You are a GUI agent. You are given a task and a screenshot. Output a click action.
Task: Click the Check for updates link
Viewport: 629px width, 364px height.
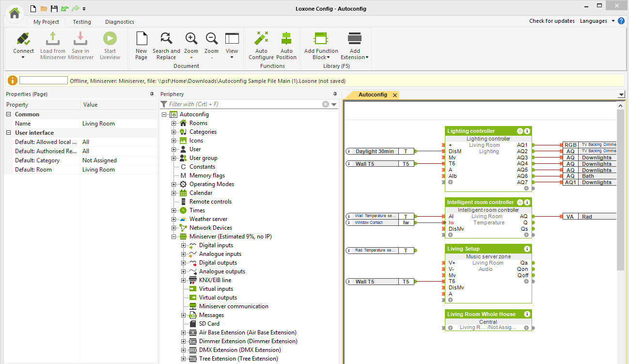click(551, 21)
